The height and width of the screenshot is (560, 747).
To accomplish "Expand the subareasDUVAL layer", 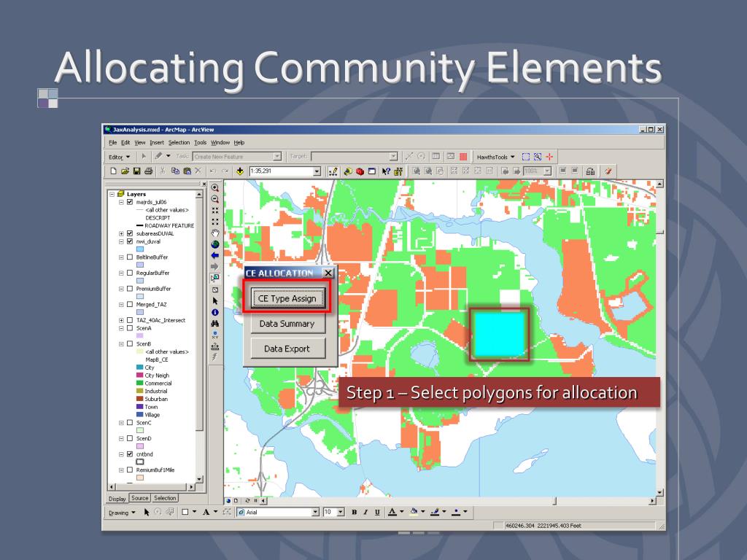I will click(x=121, y=233).
